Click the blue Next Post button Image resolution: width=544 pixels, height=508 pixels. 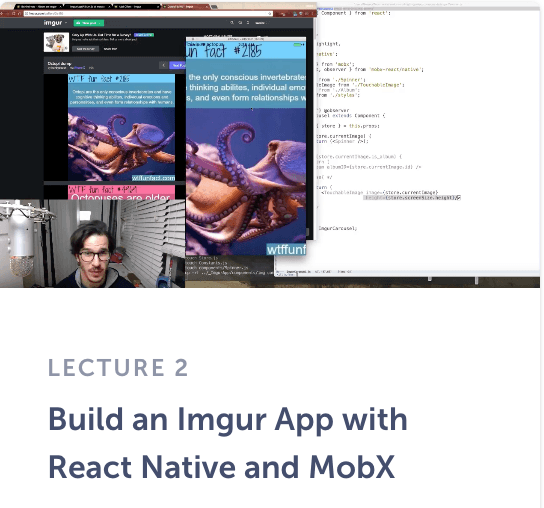[178, 65]
